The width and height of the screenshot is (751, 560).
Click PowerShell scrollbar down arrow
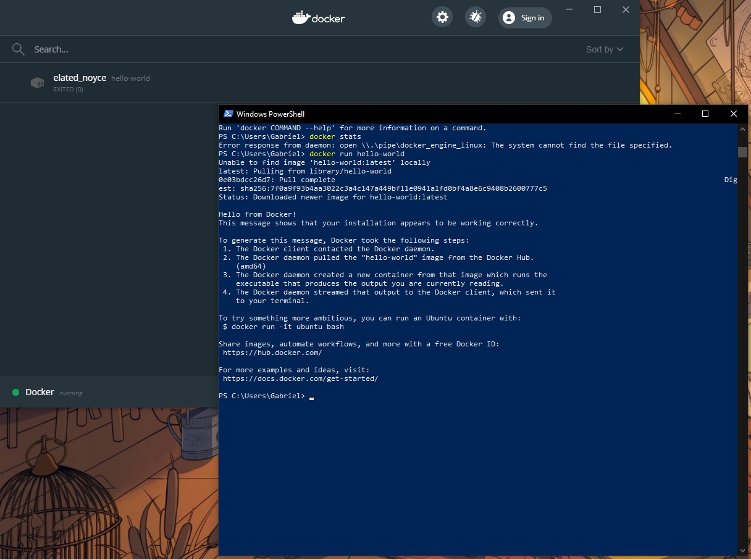coord(742,550)
